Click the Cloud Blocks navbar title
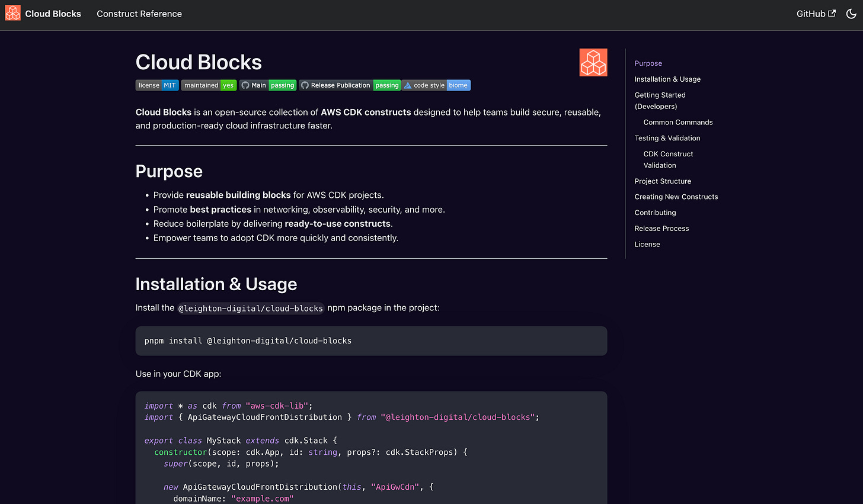Image resolution: width=863 pixels, height=504 pixels. coord(53,14)
